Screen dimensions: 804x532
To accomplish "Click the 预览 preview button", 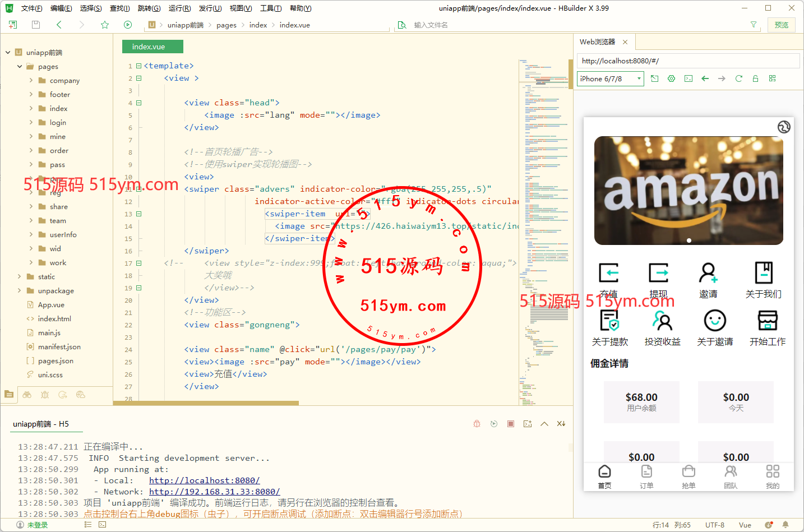I will point(781,25).
